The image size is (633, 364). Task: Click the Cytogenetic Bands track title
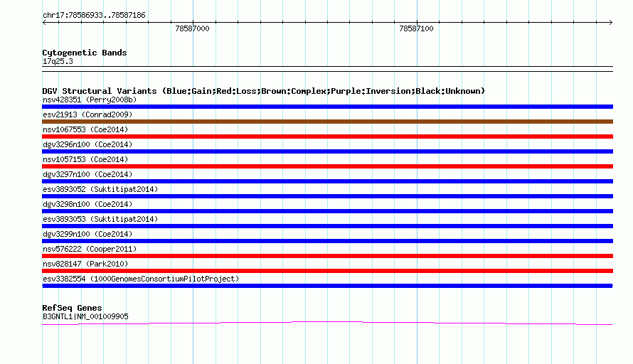point(85,53)
